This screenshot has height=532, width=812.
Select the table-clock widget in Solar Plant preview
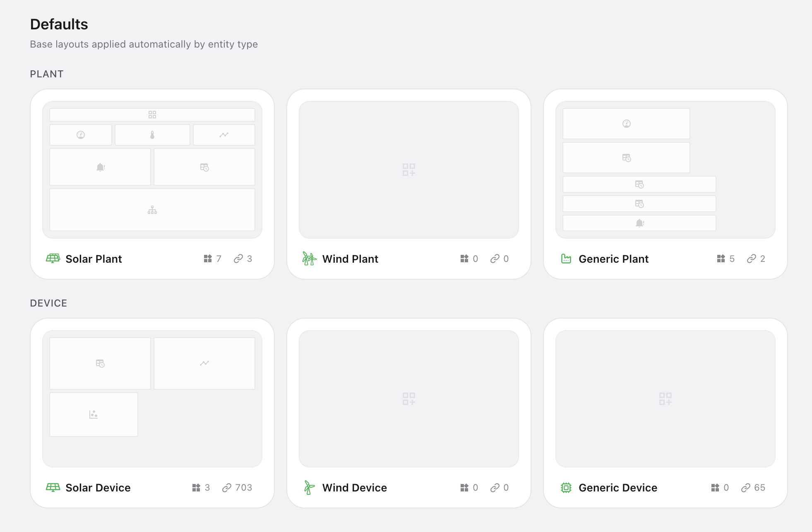(x=204, y=167)
